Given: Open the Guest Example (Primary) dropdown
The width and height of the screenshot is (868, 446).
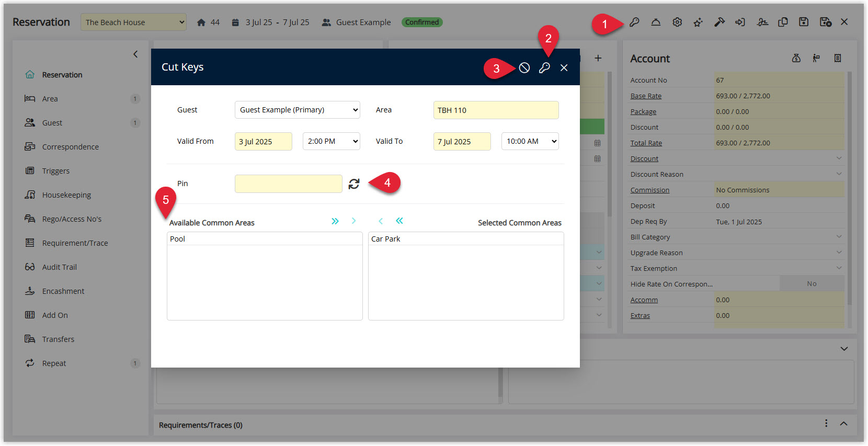Looking at the screenshot, I should click(x=297, y=110).
